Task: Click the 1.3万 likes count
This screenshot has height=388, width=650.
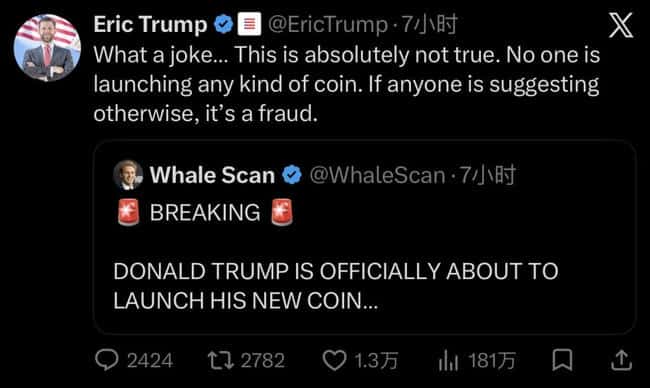Action: pos(376,360)
